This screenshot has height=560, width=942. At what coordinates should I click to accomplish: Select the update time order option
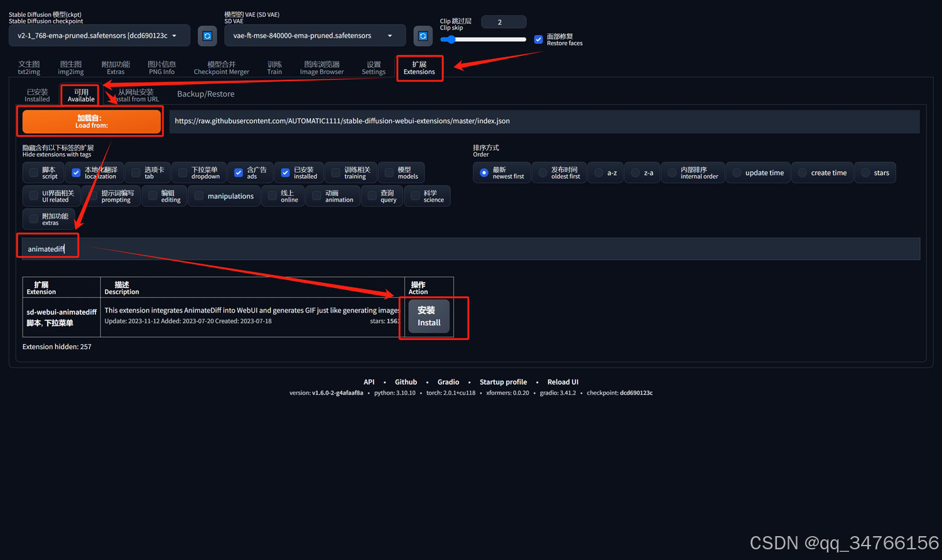click(737, 173)
